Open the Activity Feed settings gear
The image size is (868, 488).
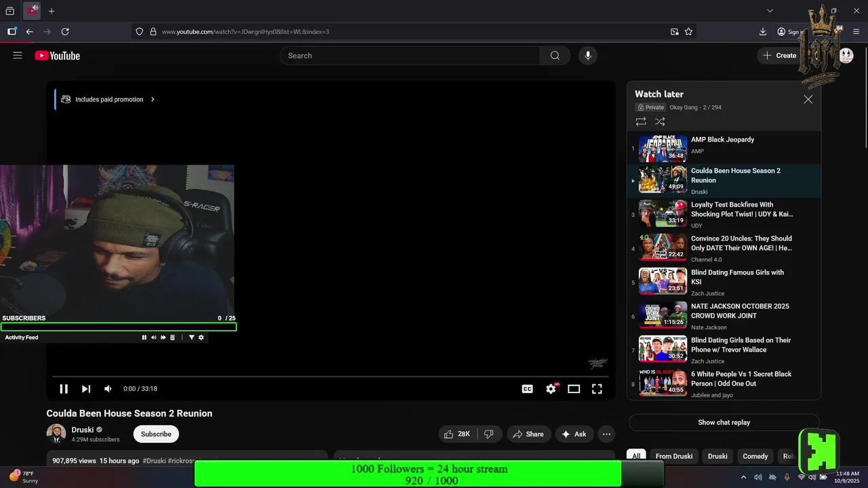(x=201, y=338)
